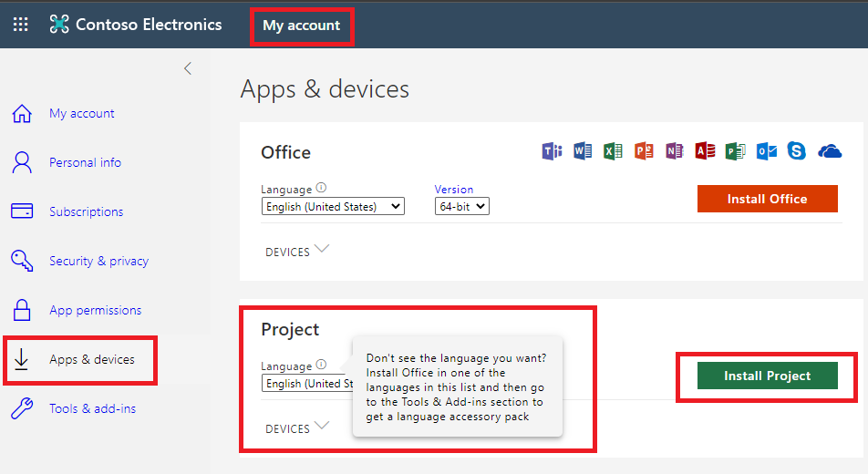868x474 pixels.
Task: Click the Word icon in Office row
Action: pyautogui.click(x=583, y=151)
